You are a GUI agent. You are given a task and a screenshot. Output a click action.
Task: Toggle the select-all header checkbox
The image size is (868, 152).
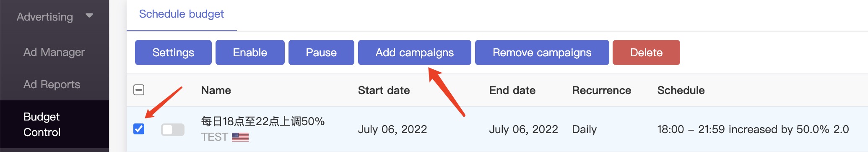pos(139,90)
